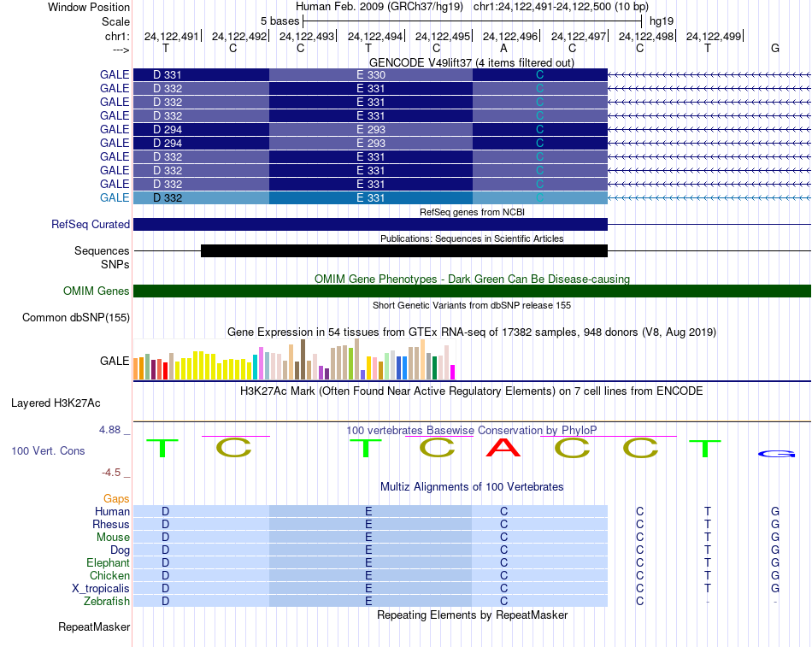Click the chr1:24,122,491-24,122,500 (10 bp) position text
The height and width of the screenshot is (647, 812).
pos(561,7)
